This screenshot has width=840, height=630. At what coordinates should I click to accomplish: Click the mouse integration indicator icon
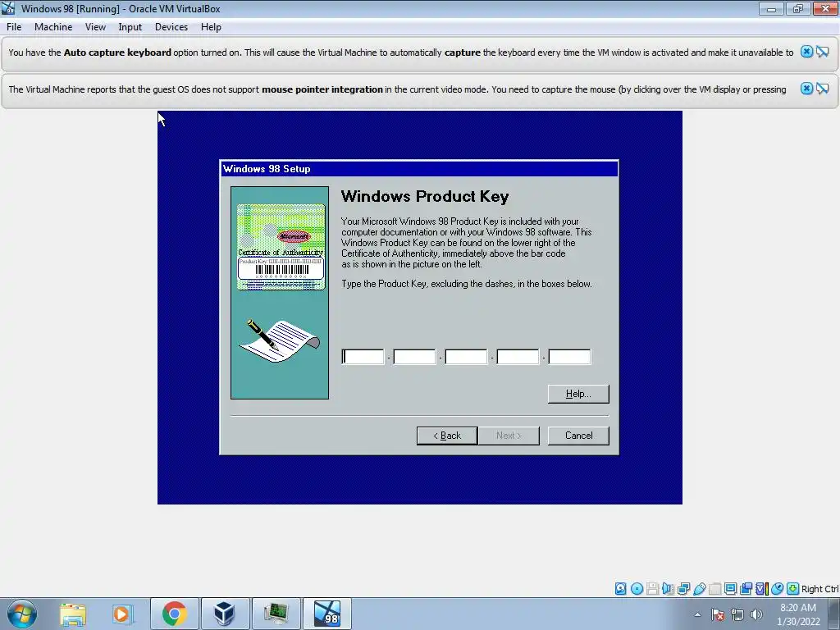(777, 589)
